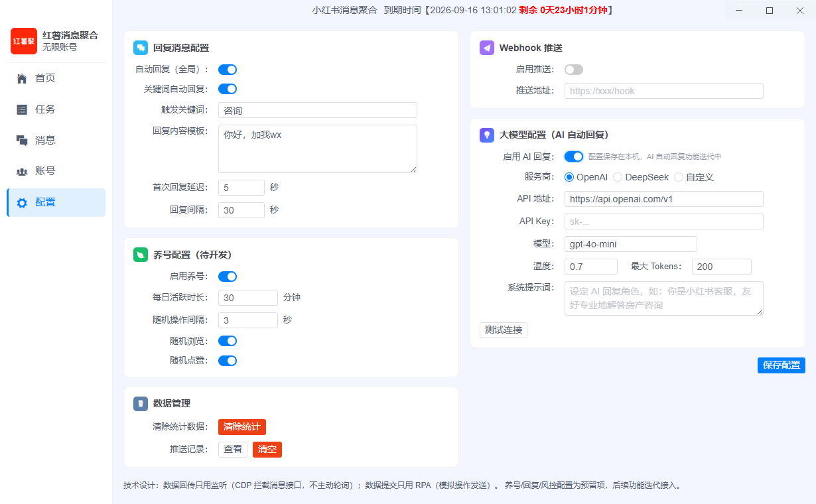Click the red 清除统计 button
Image resolution: width=816 pixels, height=504 pixels.
click(x=242, y=427)
